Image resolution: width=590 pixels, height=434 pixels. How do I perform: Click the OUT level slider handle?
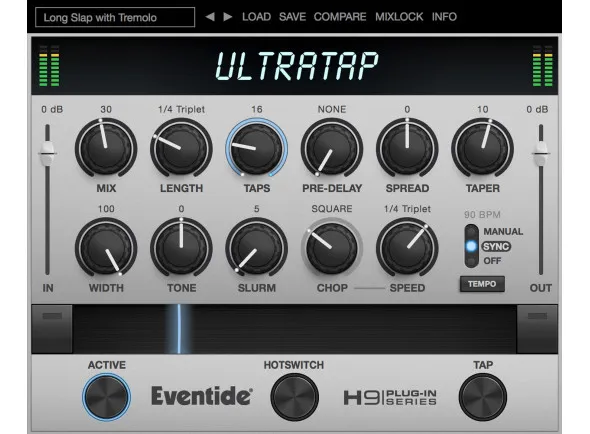[541, 153]
